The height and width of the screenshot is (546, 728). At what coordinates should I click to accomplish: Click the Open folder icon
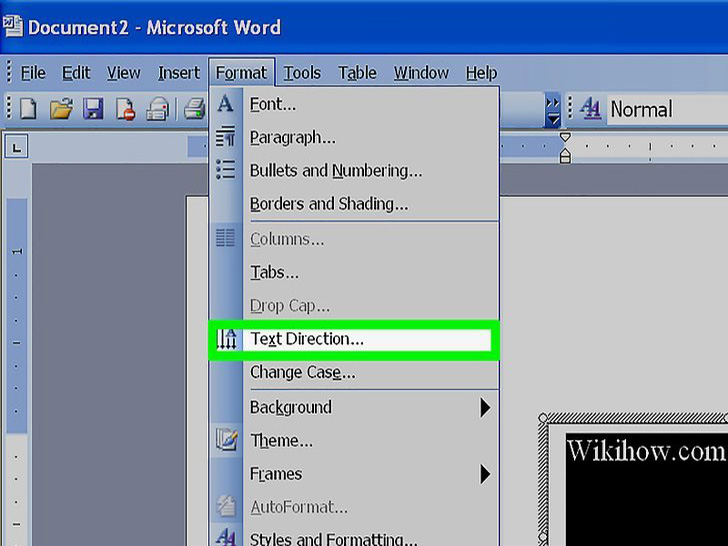(x=61, y=109)
